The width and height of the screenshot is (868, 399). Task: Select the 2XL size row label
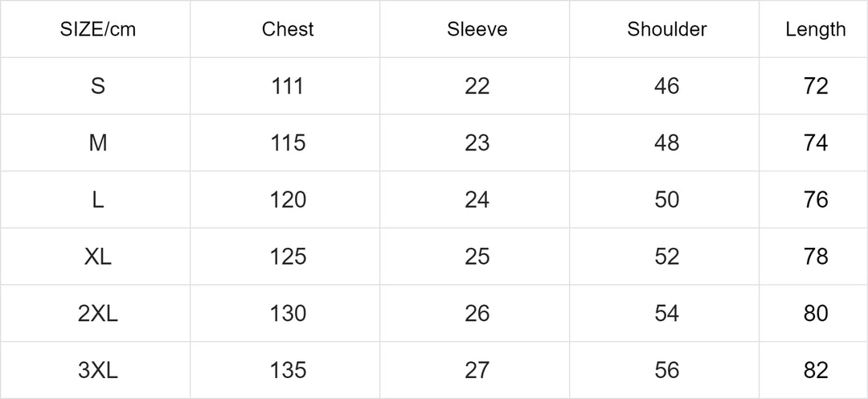pos(97,314)
